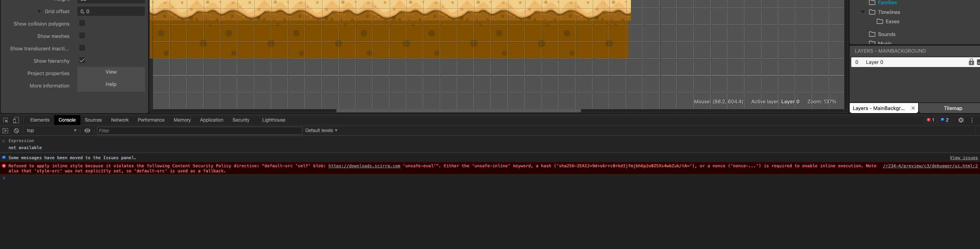Create a live expression with the eye icon

tap(87, 131)
